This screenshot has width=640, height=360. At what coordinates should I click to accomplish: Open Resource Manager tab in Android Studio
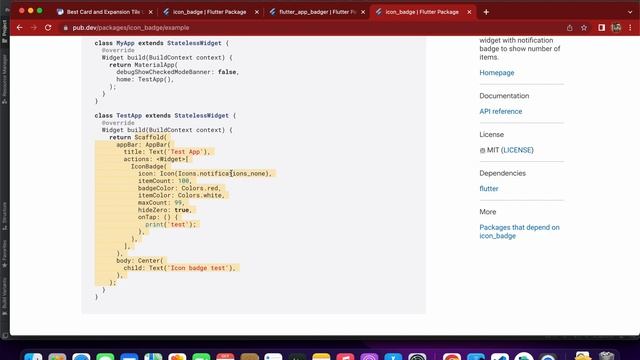(4, 79)
